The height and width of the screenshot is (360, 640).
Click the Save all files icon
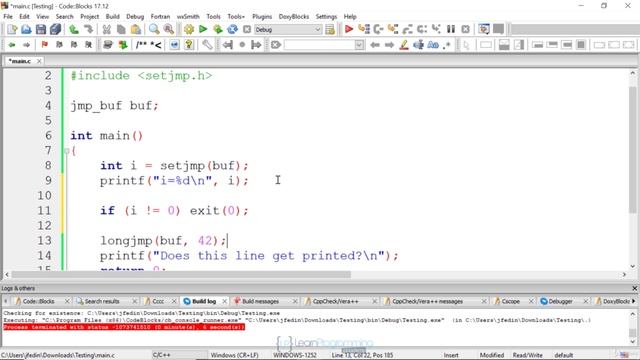pyautogui.click(x=56, y=29)
